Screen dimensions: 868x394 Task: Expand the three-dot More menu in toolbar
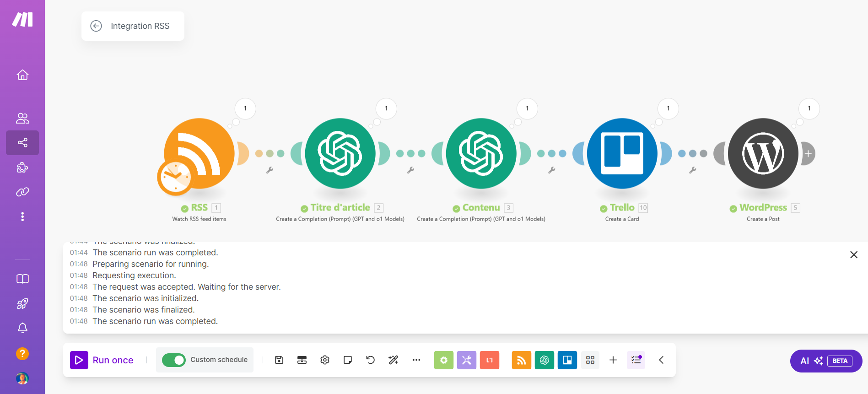point(416,360)
